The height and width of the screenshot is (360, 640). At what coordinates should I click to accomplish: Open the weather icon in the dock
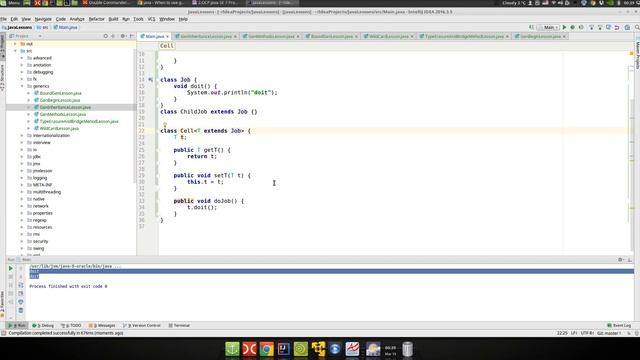click(x=373, y=349)
